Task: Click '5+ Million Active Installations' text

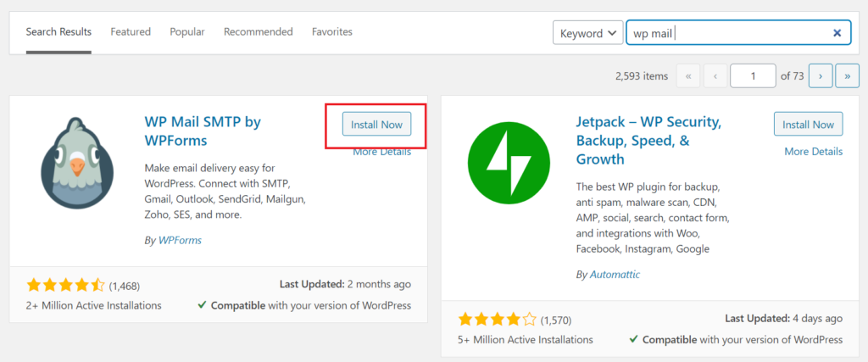Action: [x=526, y=339]
